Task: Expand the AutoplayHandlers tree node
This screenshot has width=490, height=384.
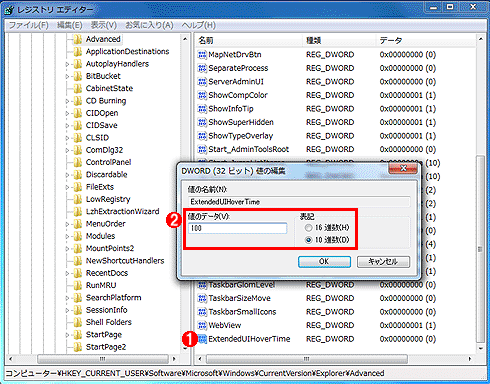Action: [67, 64]
